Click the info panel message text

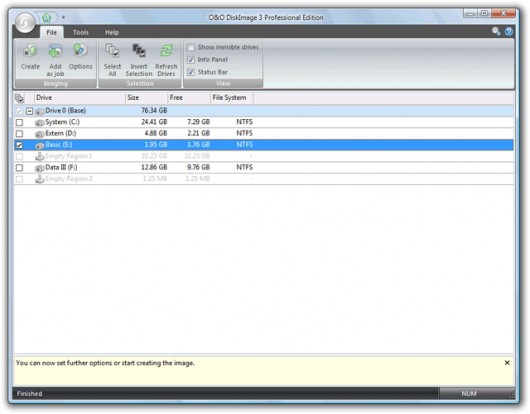(x=105, y=363)
